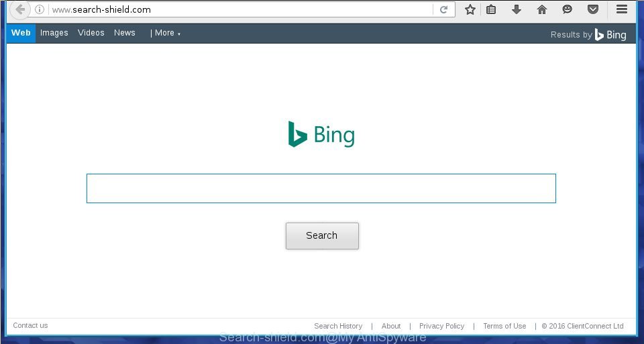Click the Results by text

click(x=572, y=35)
